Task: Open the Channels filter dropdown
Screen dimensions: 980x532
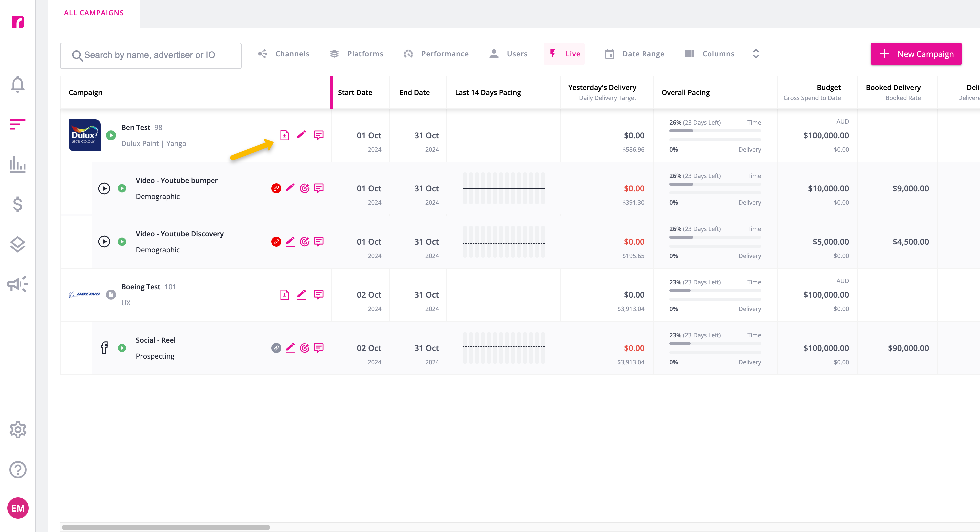Action: (283, 54)
